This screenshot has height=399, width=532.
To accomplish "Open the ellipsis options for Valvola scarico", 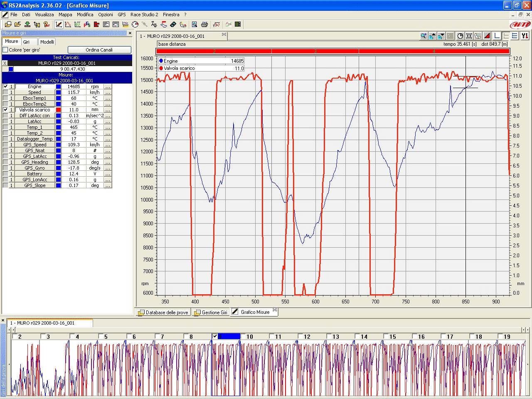I will 108,110.
